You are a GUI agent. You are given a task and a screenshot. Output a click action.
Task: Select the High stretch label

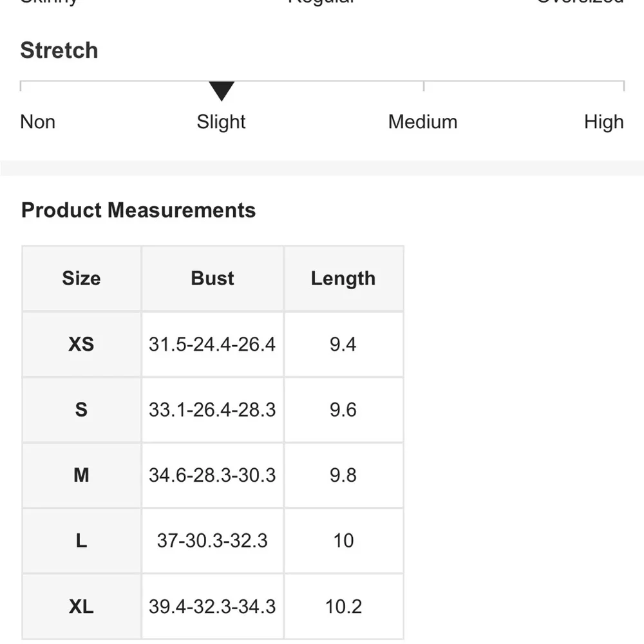(x=603, y=122)
